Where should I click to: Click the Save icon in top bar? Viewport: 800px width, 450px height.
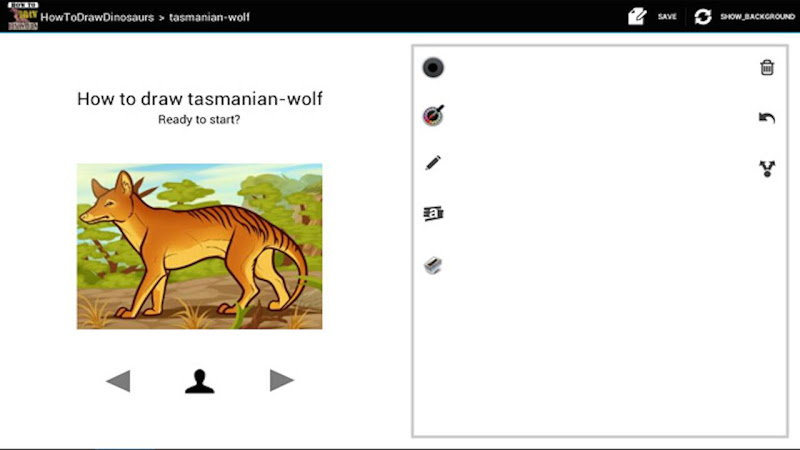(637, 16)
